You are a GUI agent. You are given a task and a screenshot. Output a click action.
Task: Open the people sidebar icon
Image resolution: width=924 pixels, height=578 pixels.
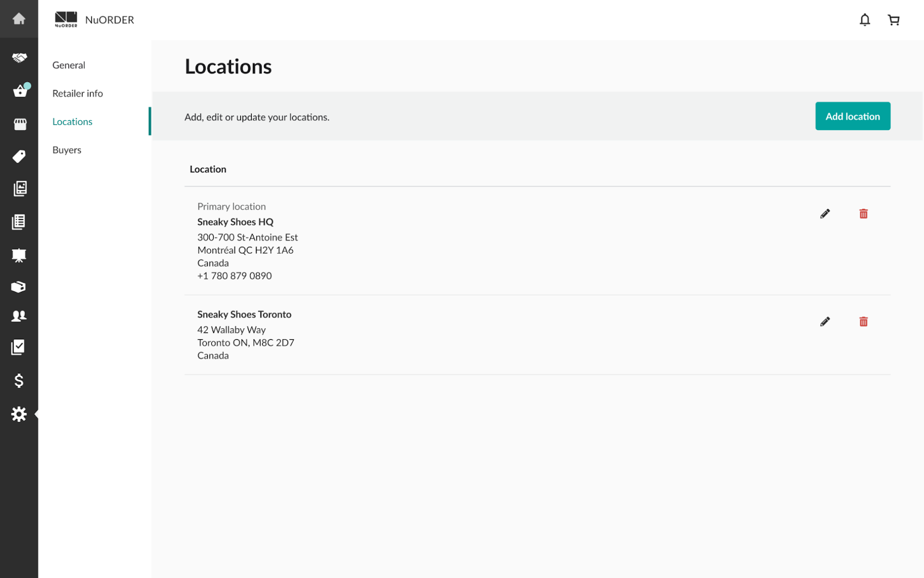coord(19,316)
